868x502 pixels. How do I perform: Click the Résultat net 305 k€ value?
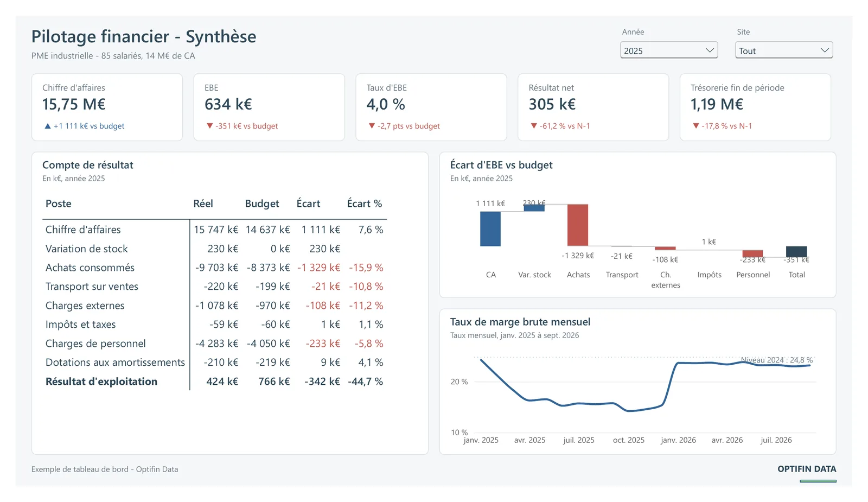[552, 104]
